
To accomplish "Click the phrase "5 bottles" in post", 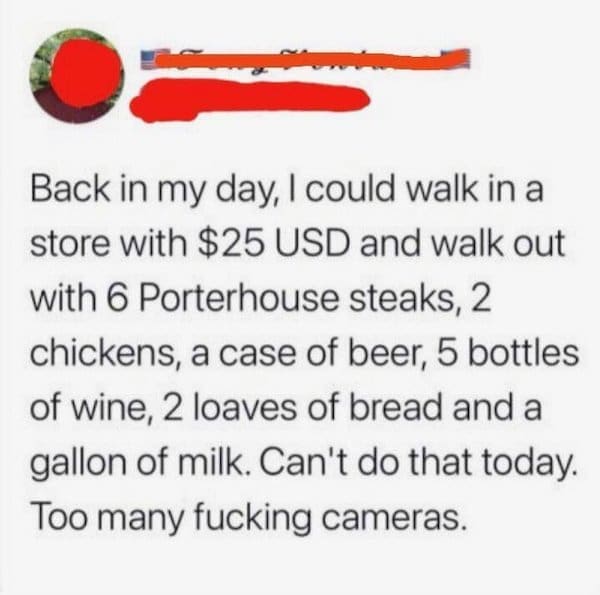I will [x=508, y=352].
